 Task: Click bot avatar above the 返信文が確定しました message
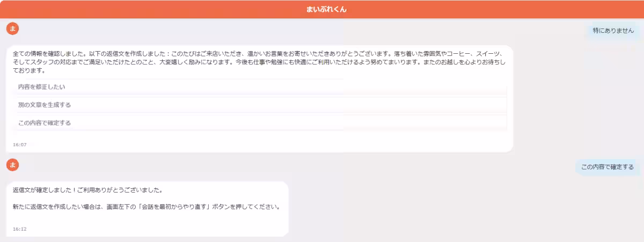pyautogui.click(x=12, y=164)
